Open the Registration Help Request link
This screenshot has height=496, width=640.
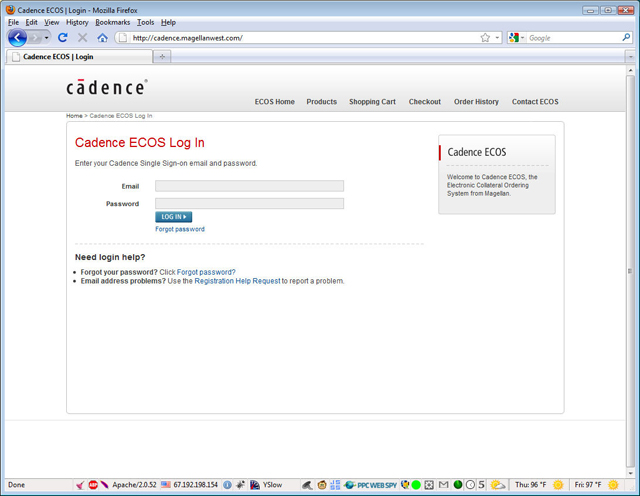pyautogui.click(x=237, y=281)
